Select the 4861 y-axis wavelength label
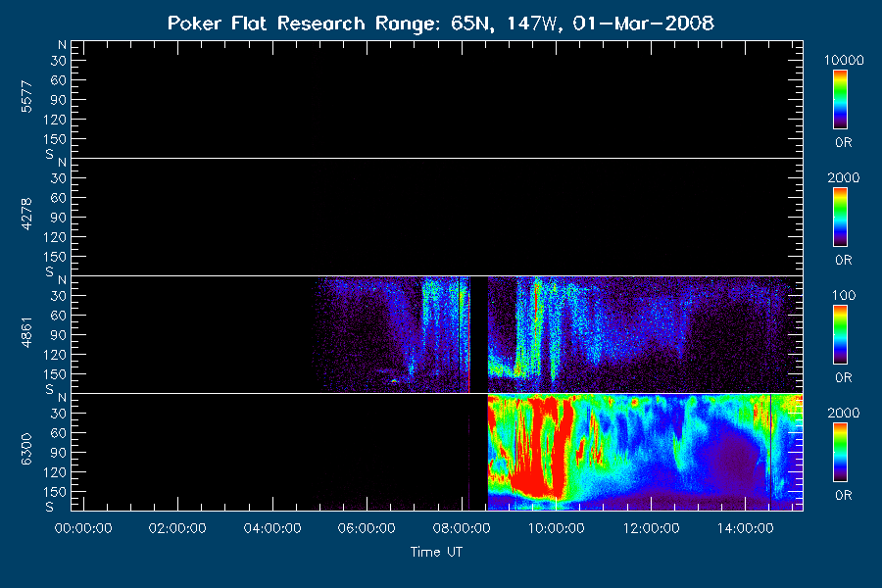Viewport: 882px width, 588px height. coord(26,332)
